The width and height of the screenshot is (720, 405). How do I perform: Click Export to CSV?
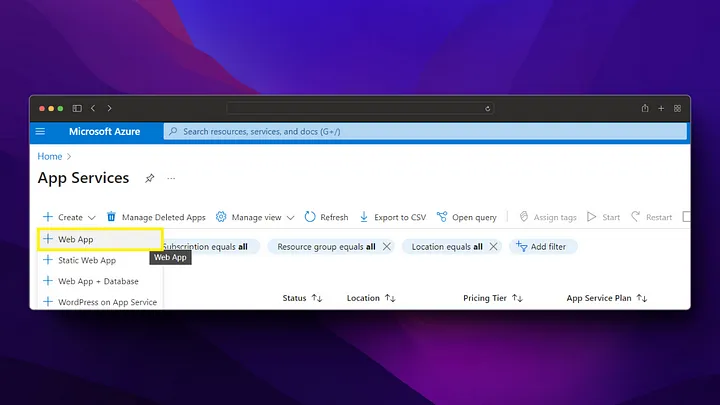(x=393, y=217)
